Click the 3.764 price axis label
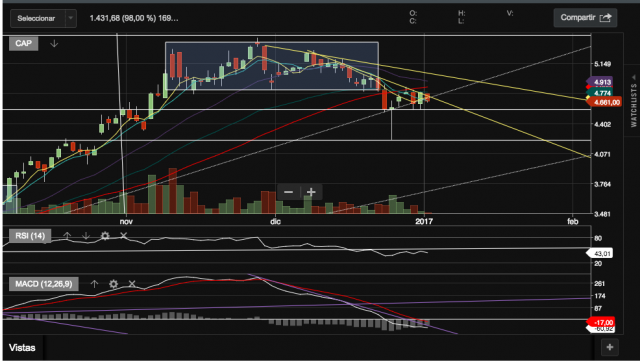This screenshot has height=362, width=640. pos(603,184)
